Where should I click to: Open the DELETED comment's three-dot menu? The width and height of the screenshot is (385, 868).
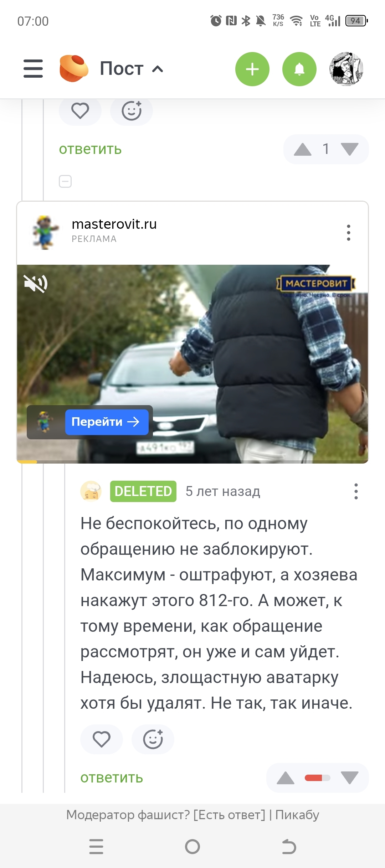coord(356,491)
